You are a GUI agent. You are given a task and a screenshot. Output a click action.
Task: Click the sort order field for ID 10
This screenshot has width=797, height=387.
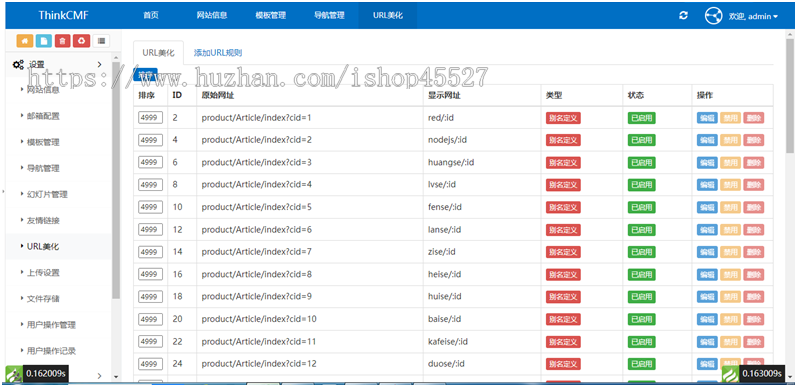pyautogui.click(x=150, y=207)
